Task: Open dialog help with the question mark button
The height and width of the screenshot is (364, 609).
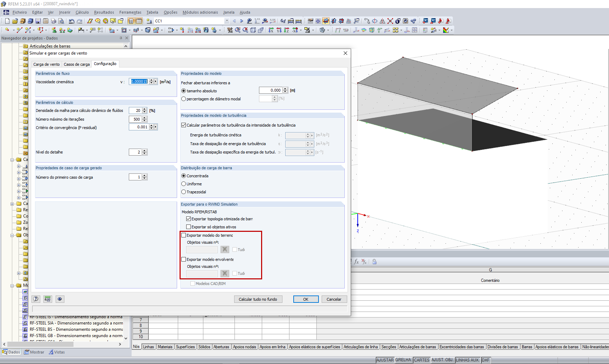Action: (36, 299)
